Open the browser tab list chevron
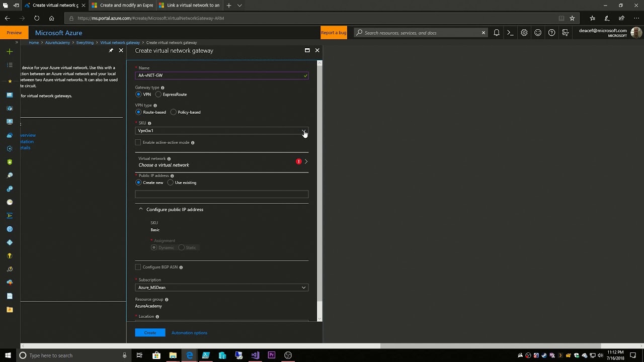 click(x=239, y=6)
